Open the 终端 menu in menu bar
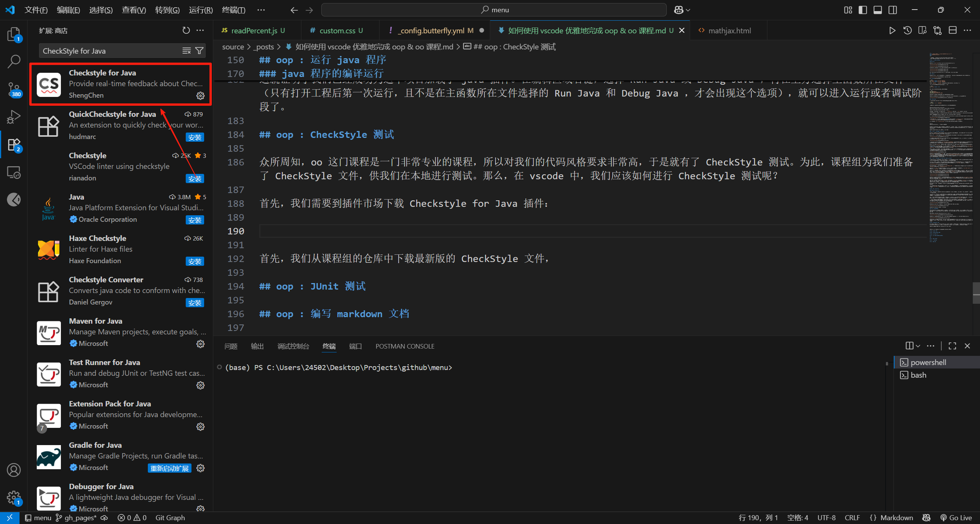This screenshot has width=980, height=524. (x=234, y=10)
